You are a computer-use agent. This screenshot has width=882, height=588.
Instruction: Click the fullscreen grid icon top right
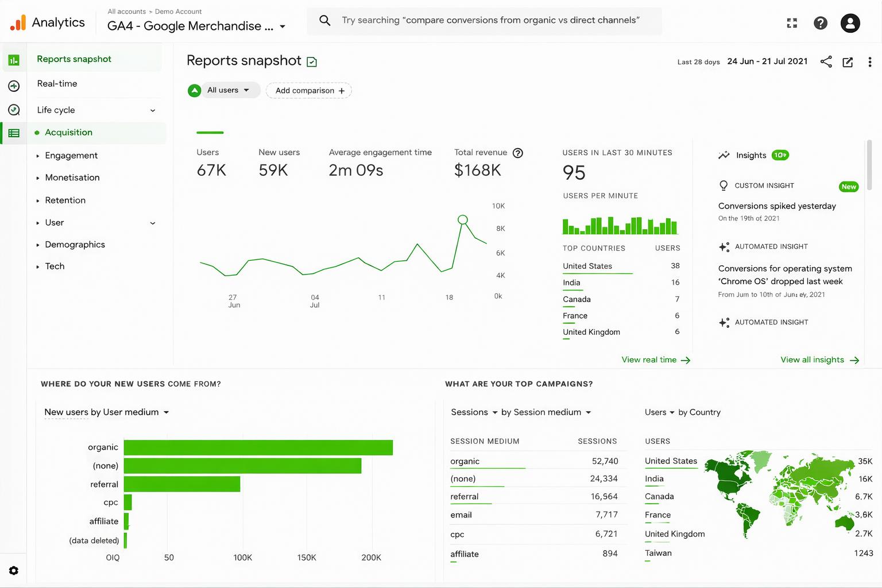pos(792,23)
